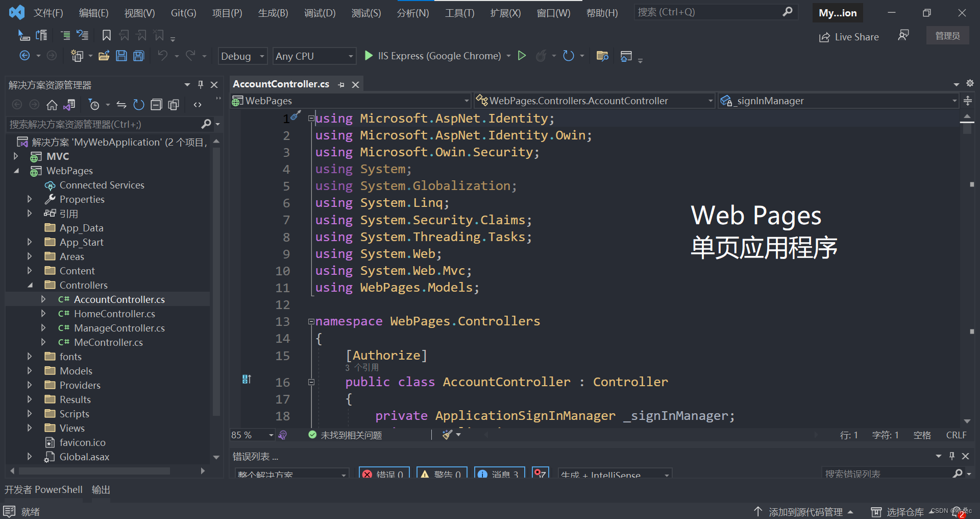Click the split editor icon above the scrollbar
This screenshot has width=980, height=519.
pyautogui.click(x=968, y=101)
